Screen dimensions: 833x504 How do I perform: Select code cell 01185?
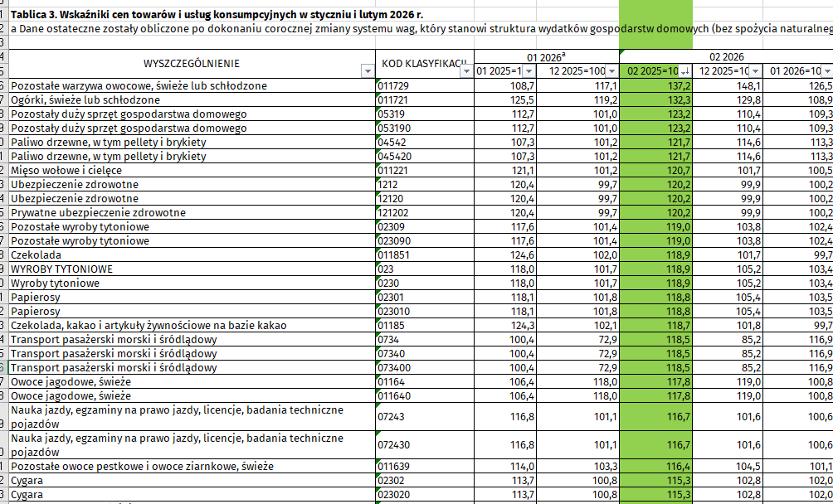click(425, 325)
